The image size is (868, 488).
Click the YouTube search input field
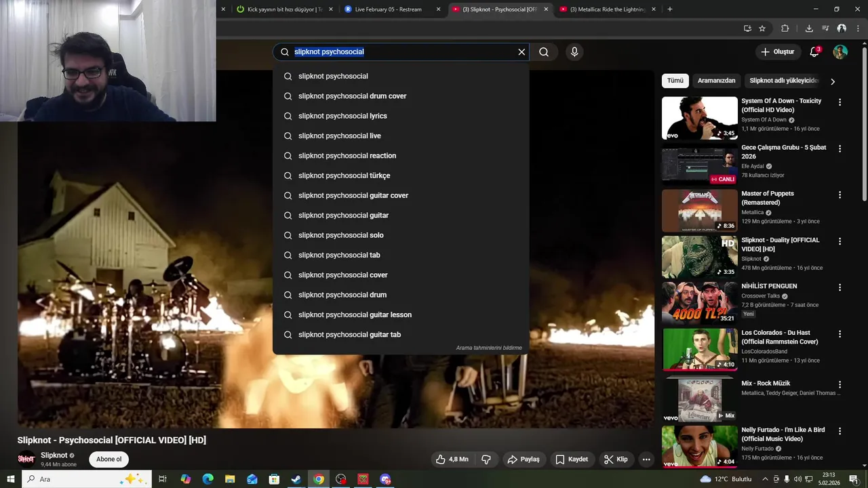coord(400,52)
